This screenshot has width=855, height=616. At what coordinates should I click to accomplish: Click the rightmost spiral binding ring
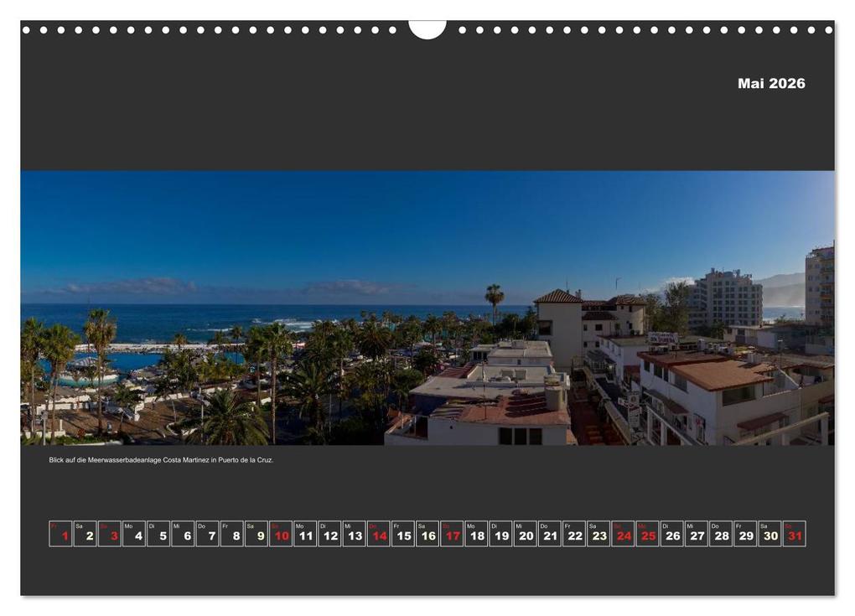click(x=830, y=32)
